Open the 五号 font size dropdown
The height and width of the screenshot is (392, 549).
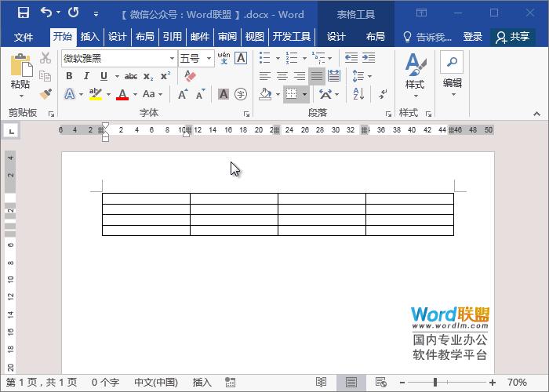[209, 59]
